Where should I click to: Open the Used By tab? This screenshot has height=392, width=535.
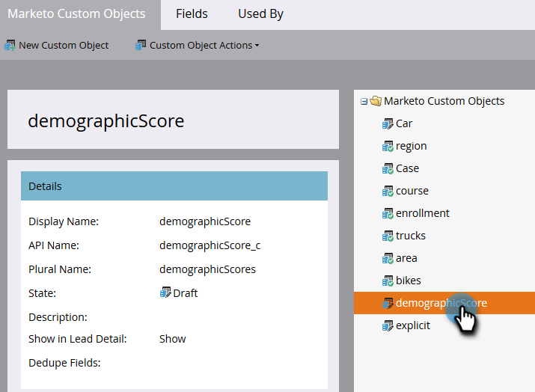click(x=260, y=14)
